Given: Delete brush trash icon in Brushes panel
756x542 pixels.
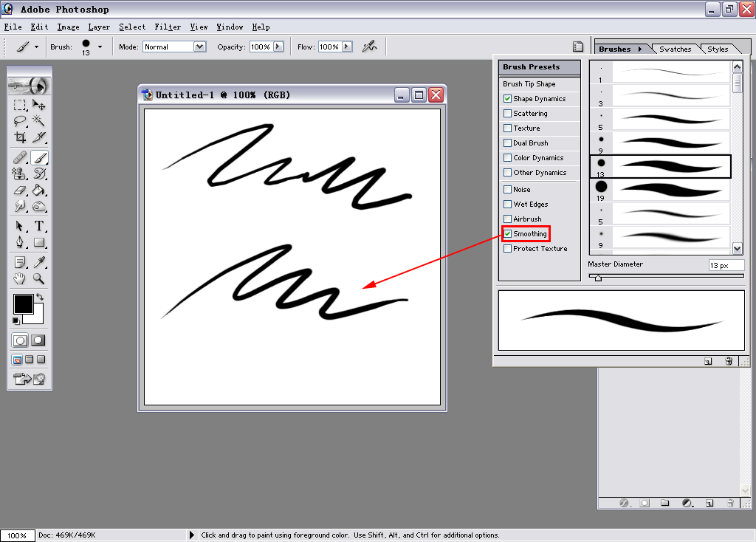Looking at the screenshot, I should point(729,360).
